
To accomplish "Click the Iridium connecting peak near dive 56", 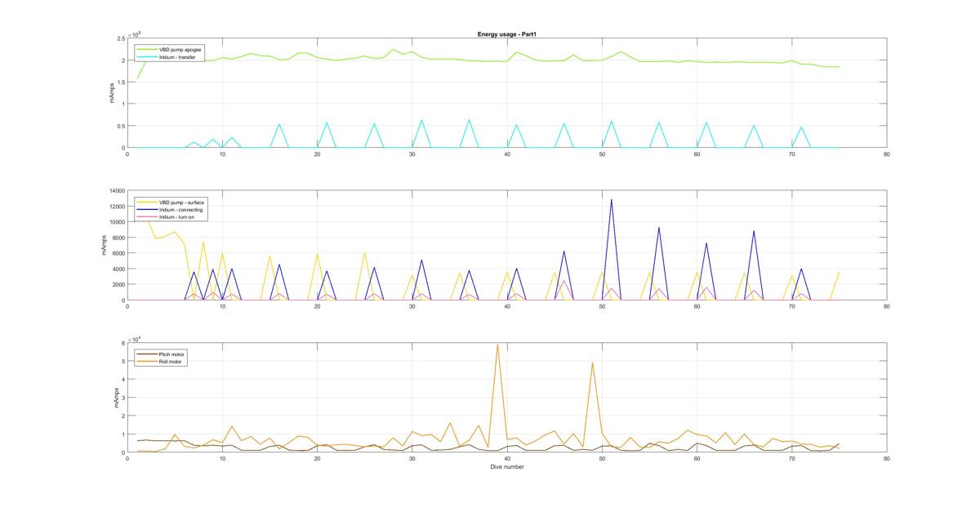I will point(659,228).
